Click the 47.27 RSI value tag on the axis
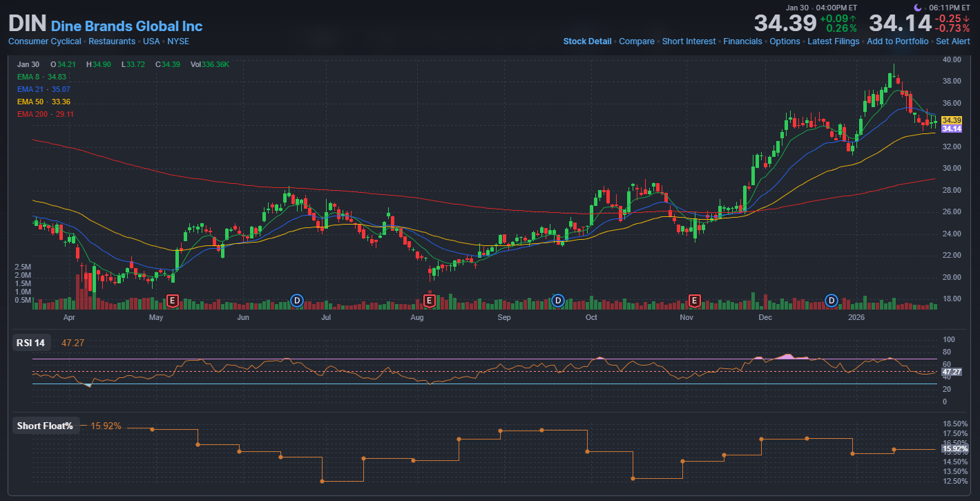980x501 pixels. pyautogui.click(x=952, y=372)
